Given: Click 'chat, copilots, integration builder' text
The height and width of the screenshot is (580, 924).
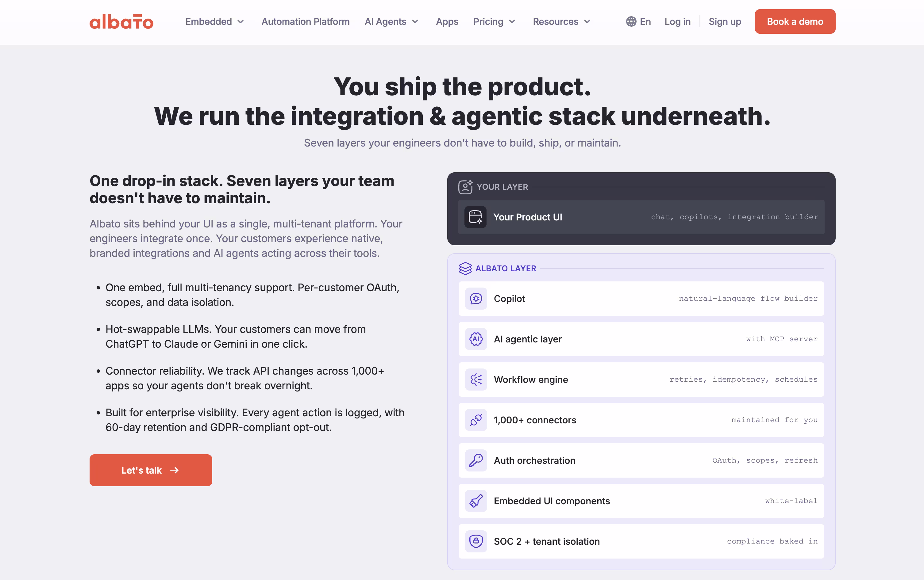Looking at the screenshot, I should click(734, 217).
